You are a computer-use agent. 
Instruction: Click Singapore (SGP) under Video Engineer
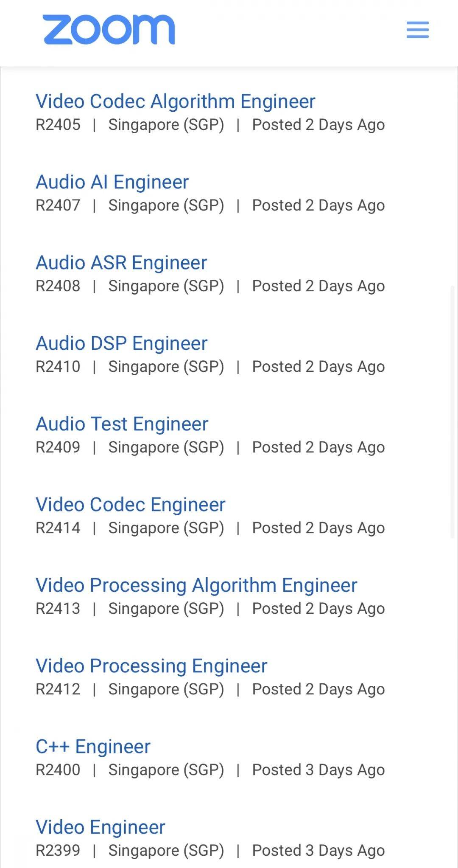point(166,851)
